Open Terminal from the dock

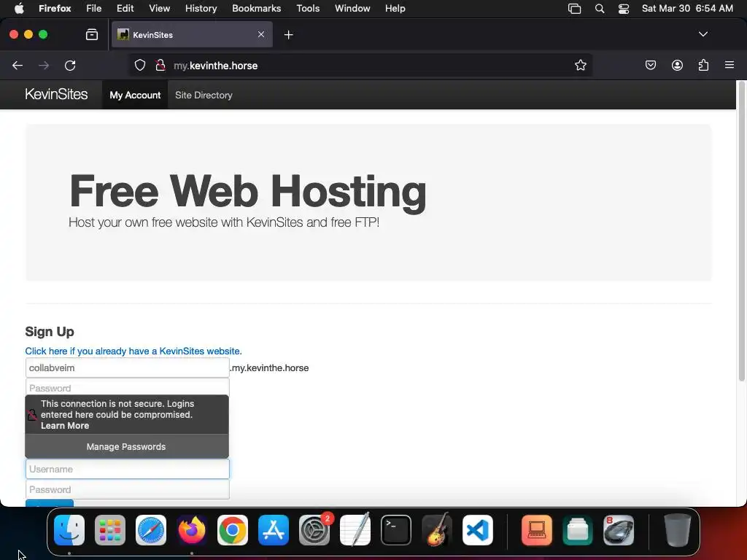tap(396, 530)
